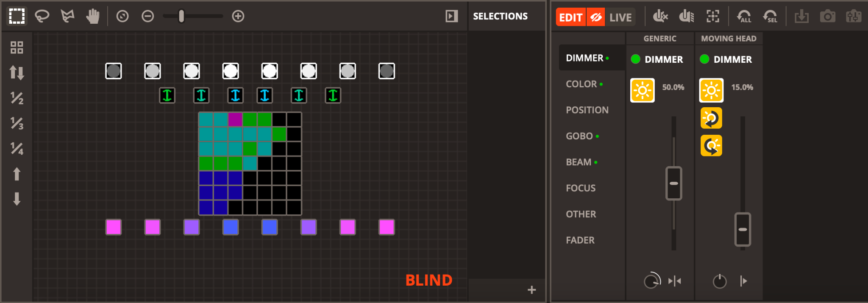The width and height of the screenshot is (868, 303).
Task: Activate the hand pan tool
Action: pos(92,16)
